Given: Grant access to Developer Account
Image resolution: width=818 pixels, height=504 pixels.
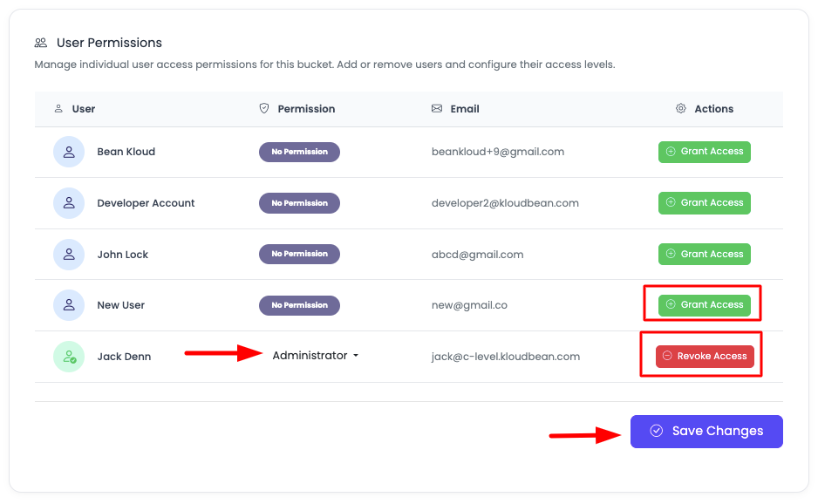Looking at the screenshot, I should click(x=704, y=203).
